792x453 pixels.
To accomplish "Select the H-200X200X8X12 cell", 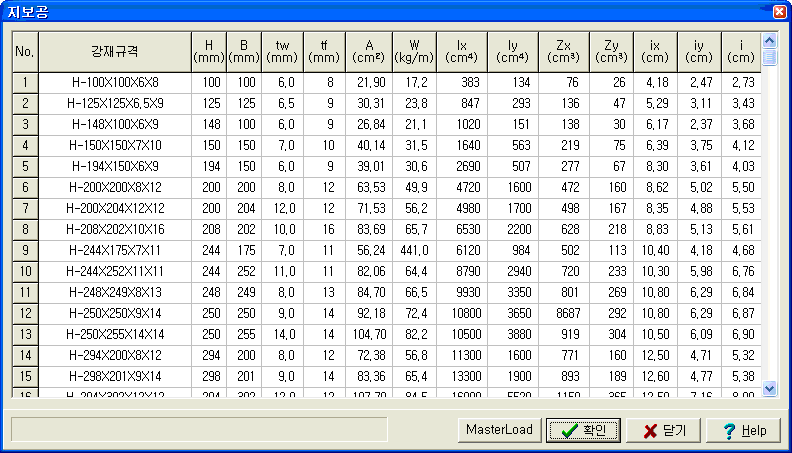I will [x=115, y=187].
